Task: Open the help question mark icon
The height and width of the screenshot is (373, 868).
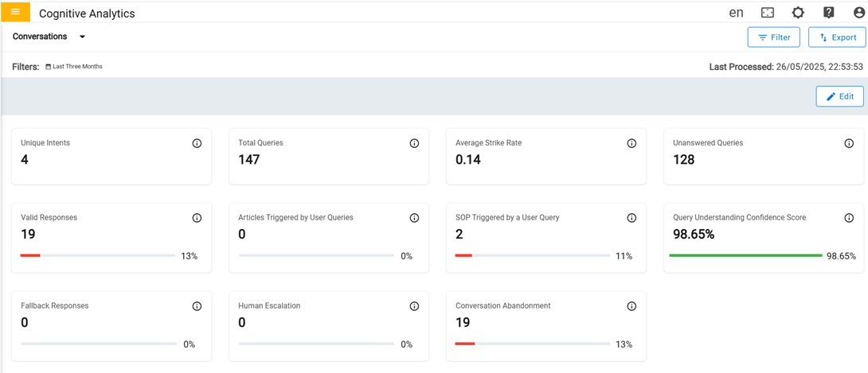Action: tap(828, 13)
